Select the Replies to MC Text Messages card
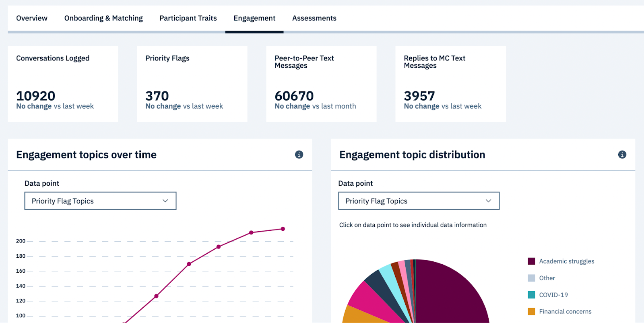Image resolution: width=644 pixels, height=323 pixels. click(450, 84)
